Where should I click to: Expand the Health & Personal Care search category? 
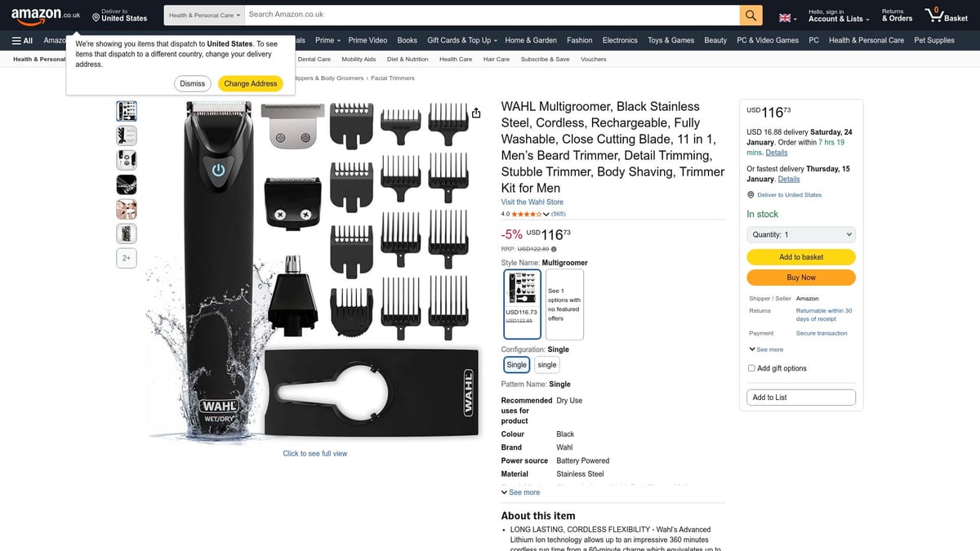[204, 15]
